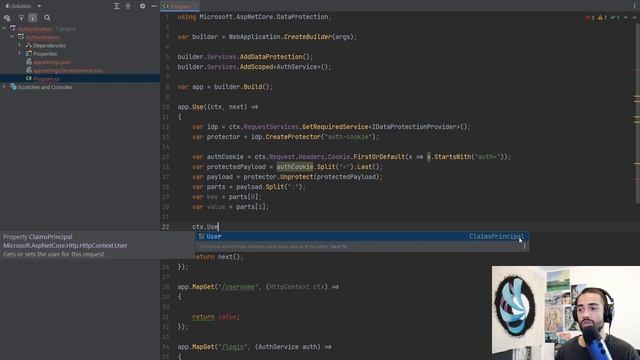640x360 pixels.
Task: Go to previous highlighted problem arrow
Action: [x=626, y=18]
